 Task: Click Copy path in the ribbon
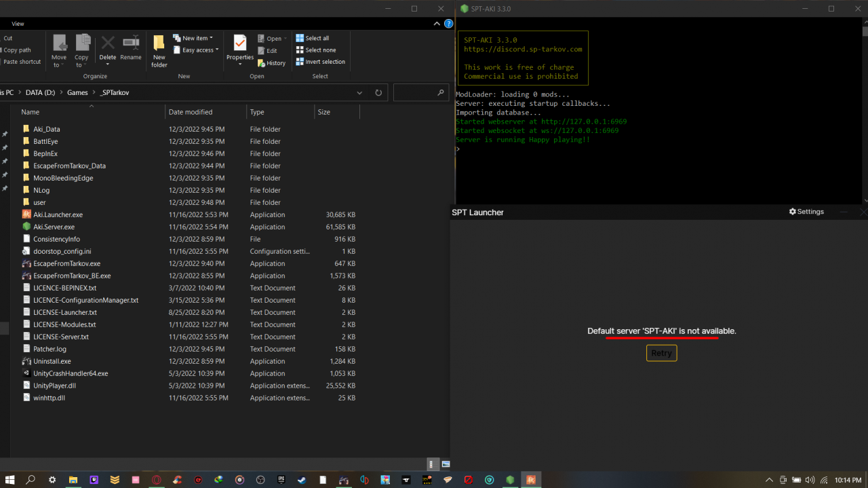(17, 50)
